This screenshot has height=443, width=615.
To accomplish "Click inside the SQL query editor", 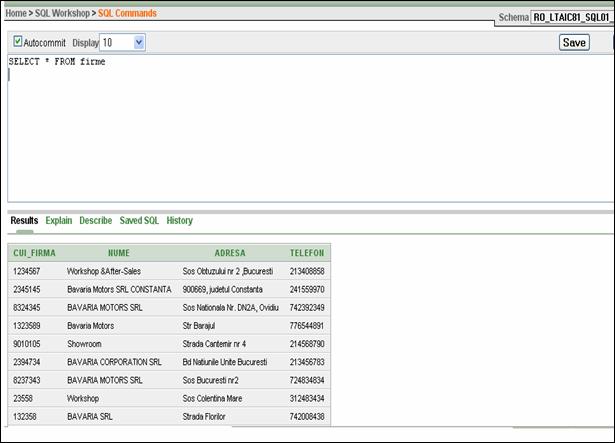I will pyautogui.click(x=300, y=130).
